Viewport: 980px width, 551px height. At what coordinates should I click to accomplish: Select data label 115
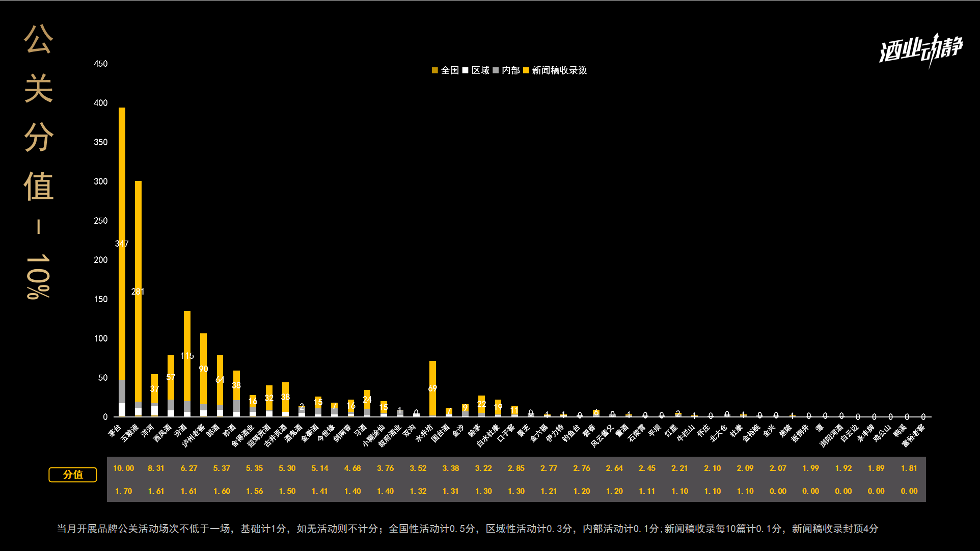coord(187,356)
